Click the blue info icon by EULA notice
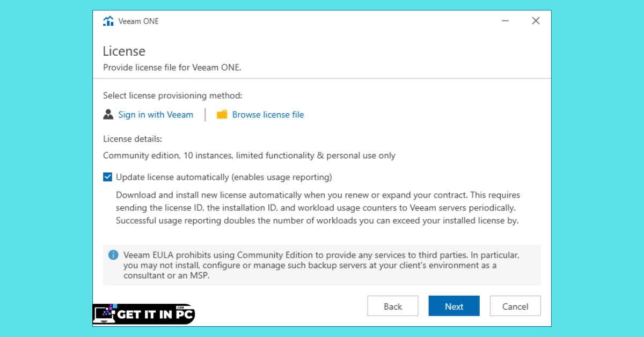The width and height of the screenshot is (644, 337). point(113,255)
